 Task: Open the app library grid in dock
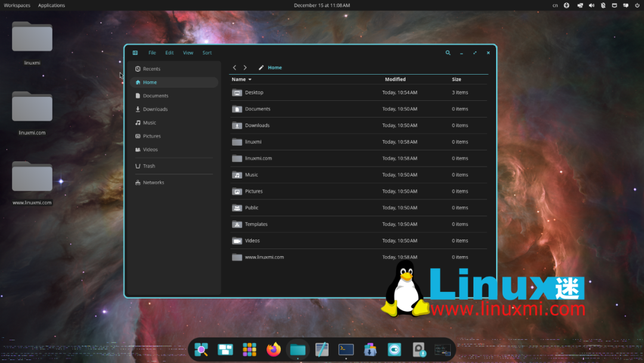(249, 349)
